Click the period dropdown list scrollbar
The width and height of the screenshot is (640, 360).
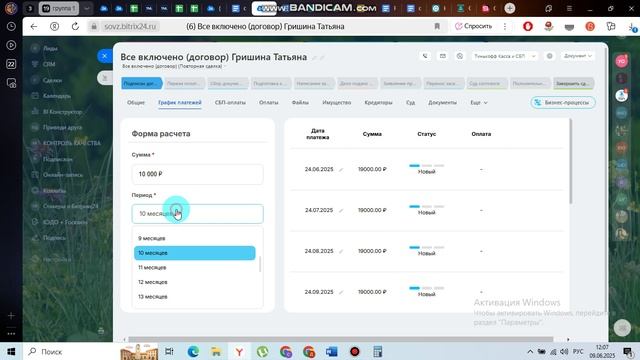[260, 264]
